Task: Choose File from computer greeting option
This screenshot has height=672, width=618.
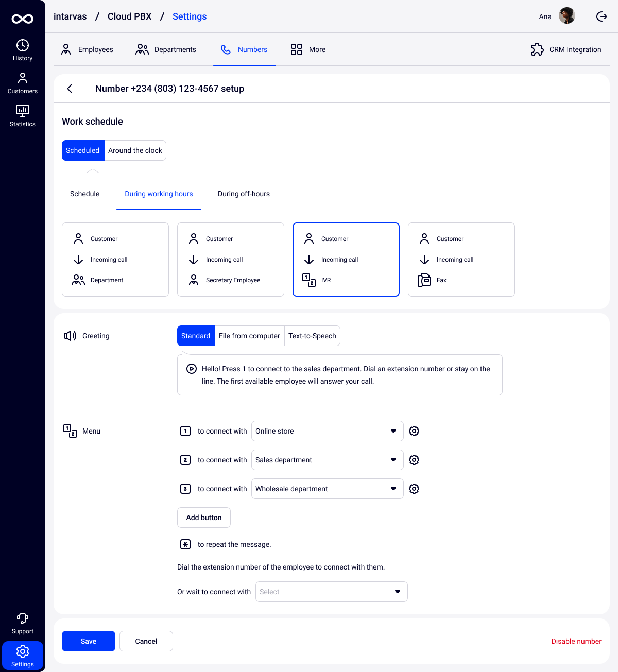Action: click(249, 336)
